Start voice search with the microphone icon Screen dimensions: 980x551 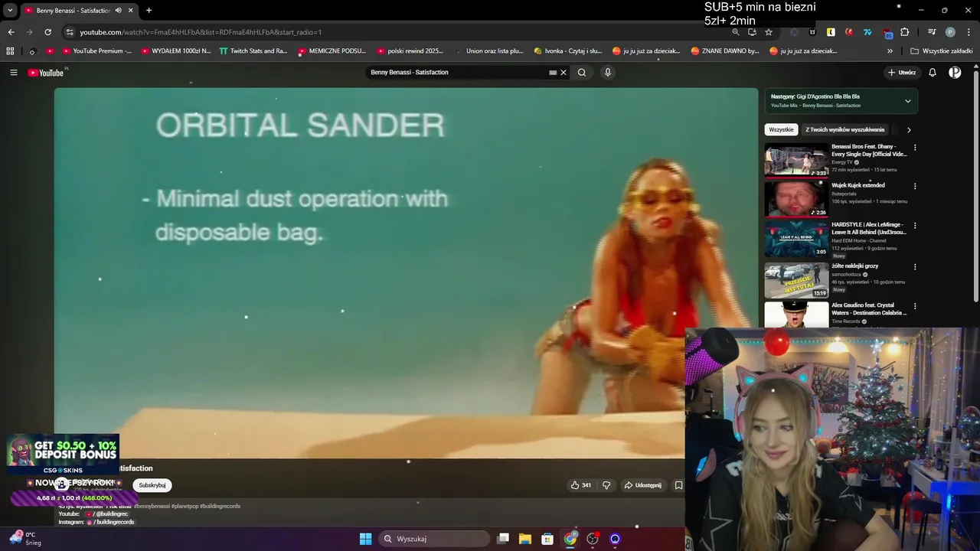pos(608,73)
